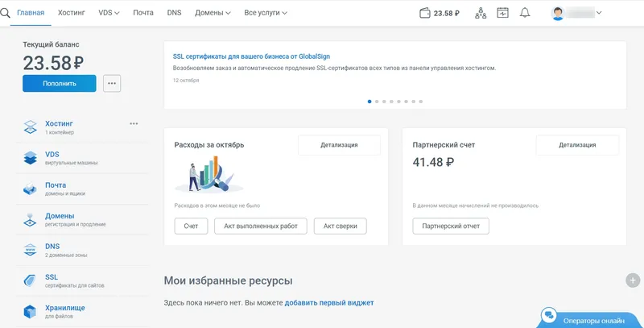Image resolution: width=644 pixels, height=328 pixels.
Task: Open the Партнерский отчет button
Action: 451,226
